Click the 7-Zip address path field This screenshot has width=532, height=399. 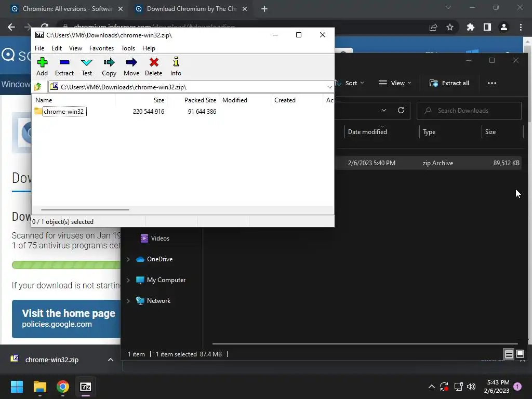click(190, 87)
